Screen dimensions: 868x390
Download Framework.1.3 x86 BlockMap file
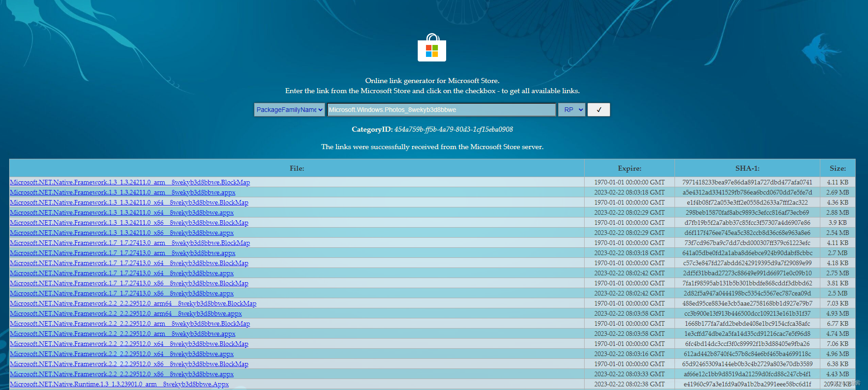click(129, 223)
